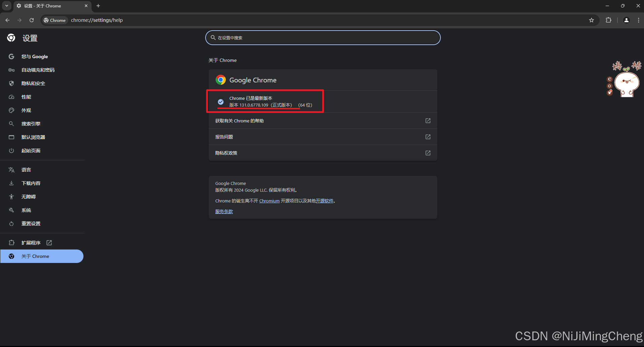
Task: Reload the page with refresh icon
Action: 32,20
